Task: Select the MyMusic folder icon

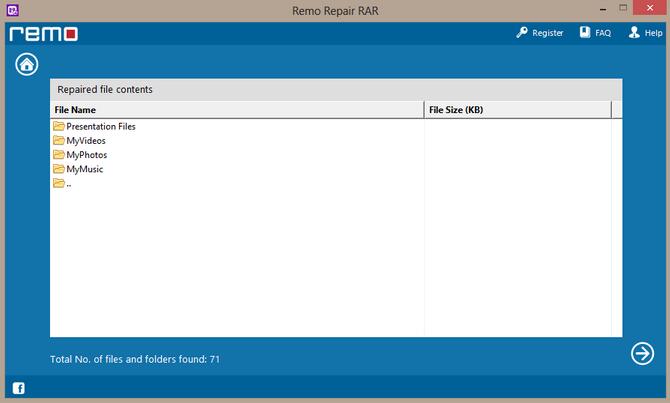Action: click(59, 169)
